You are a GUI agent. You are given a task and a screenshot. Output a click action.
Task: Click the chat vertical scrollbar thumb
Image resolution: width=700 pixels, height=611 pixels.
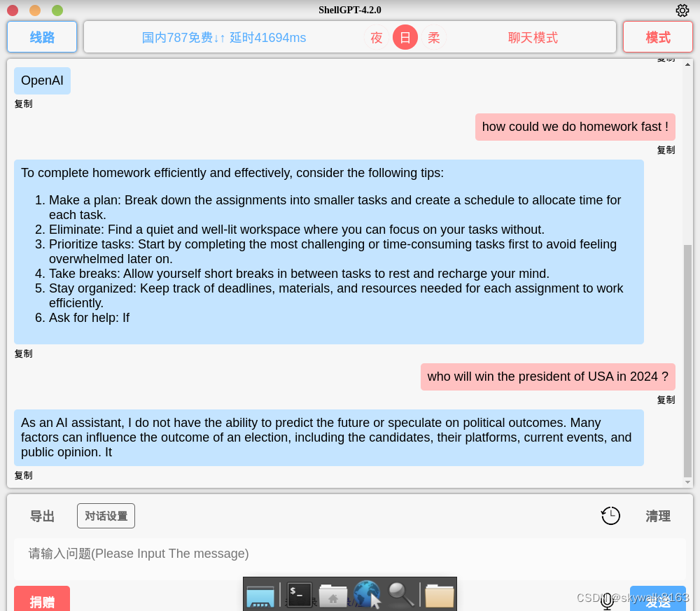pos(687,361)
